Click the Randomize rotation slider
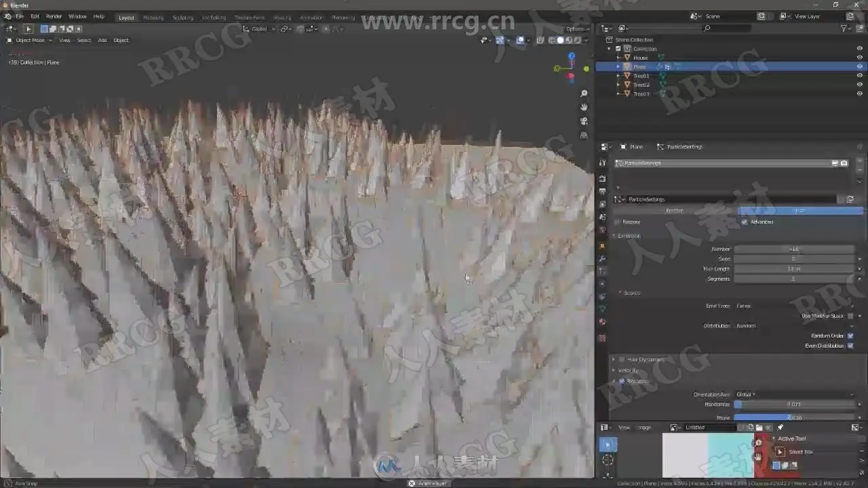The width and height of the screenshot is (868, 488). 794,405
